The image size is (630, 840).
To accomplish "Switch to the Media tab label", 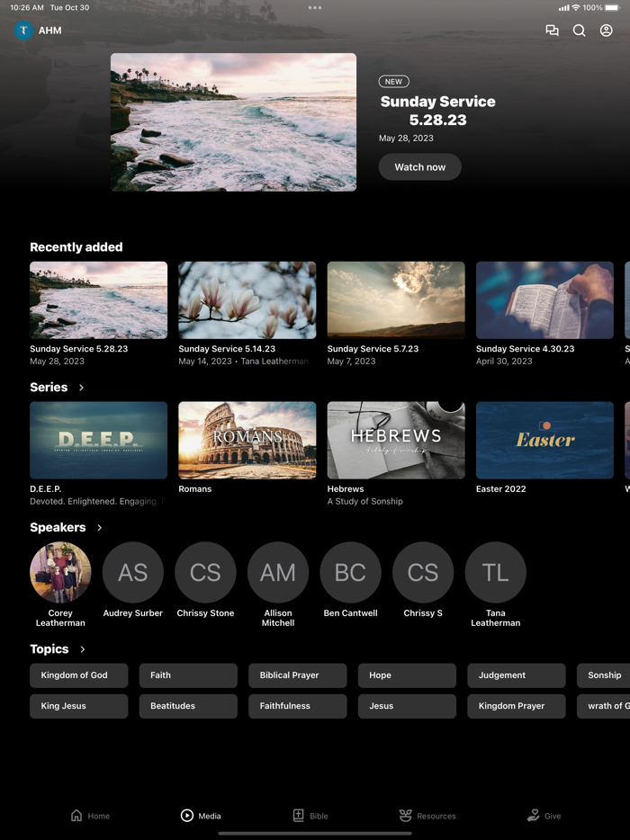I will pos(210,816).
